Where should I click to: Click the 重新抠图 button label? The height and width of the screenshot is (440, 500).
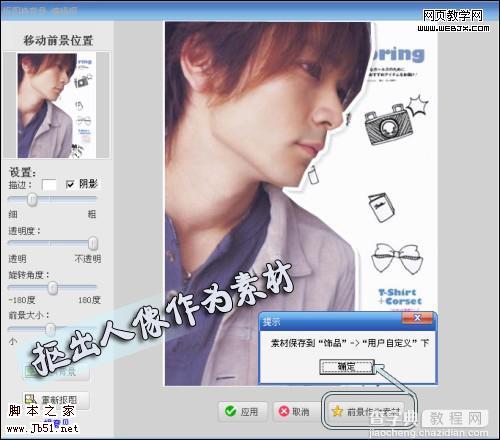(x=59, y=399)
